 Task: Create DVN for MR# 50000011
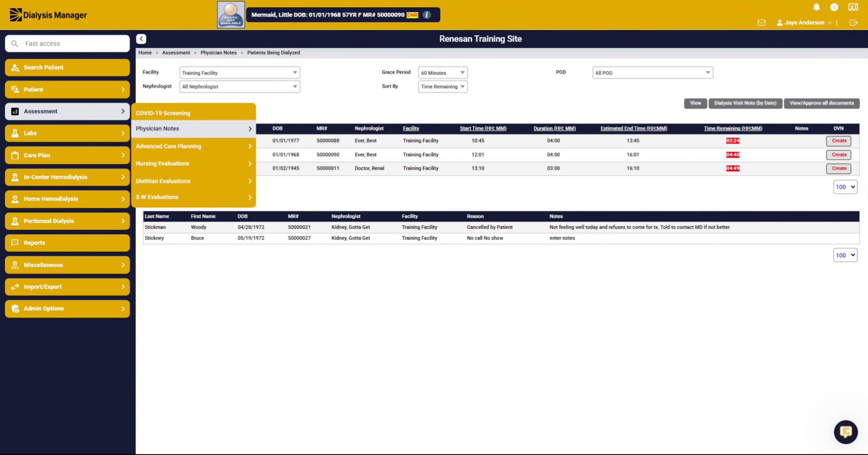pos(839,168)
